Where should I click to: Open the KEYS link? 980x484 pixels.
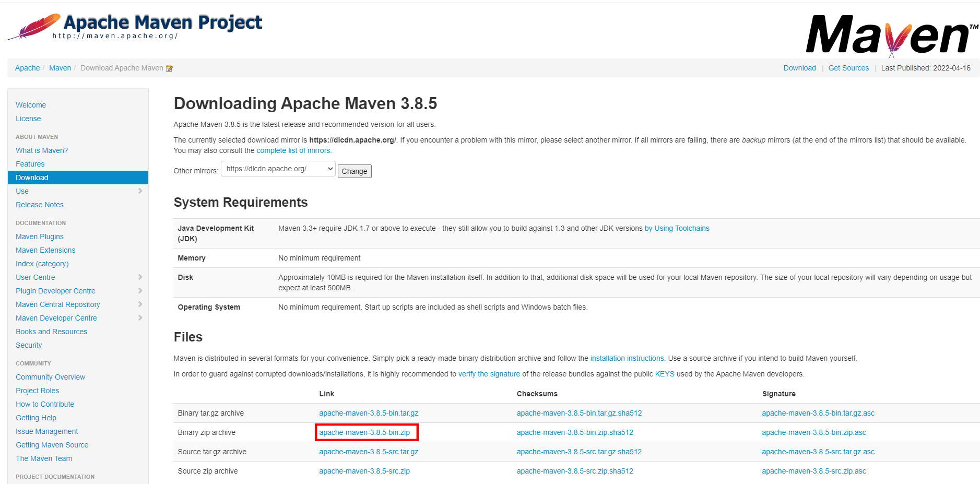(665, 374)
